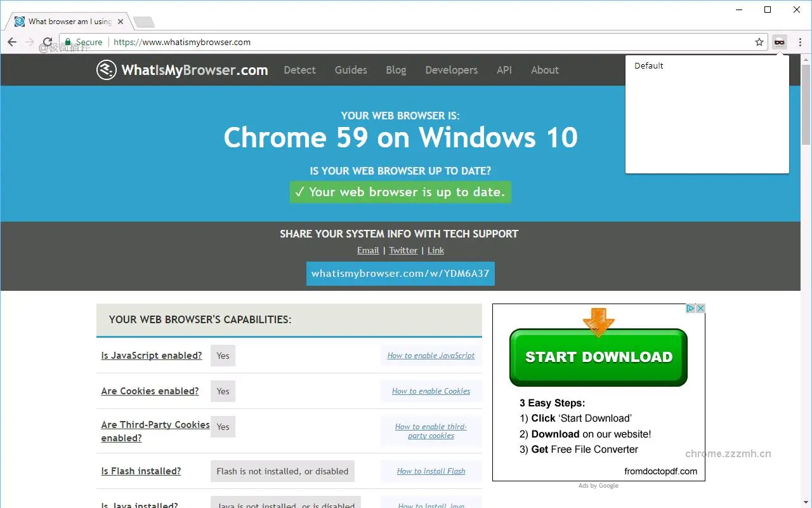Select the Default profile entry
This screenshot has width=812, height=508.
tap(648, 65)
